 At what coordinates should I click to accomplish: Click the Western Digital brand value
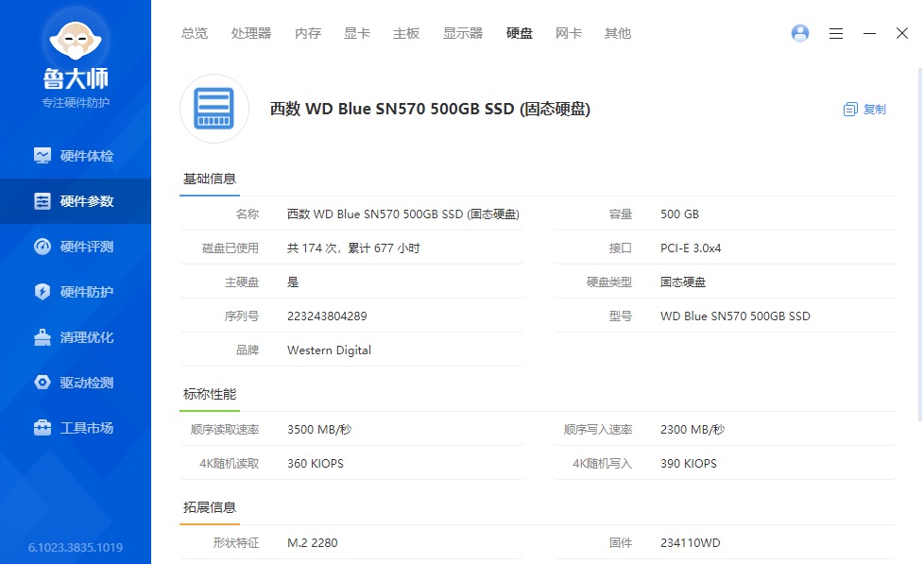click(x=329, y=350)
